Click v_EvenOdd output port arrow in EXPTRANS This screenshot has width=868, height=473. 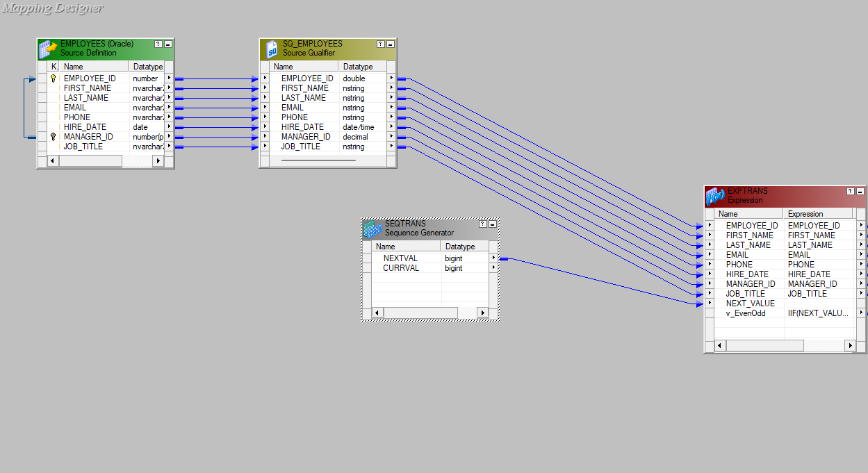[861, 313]
